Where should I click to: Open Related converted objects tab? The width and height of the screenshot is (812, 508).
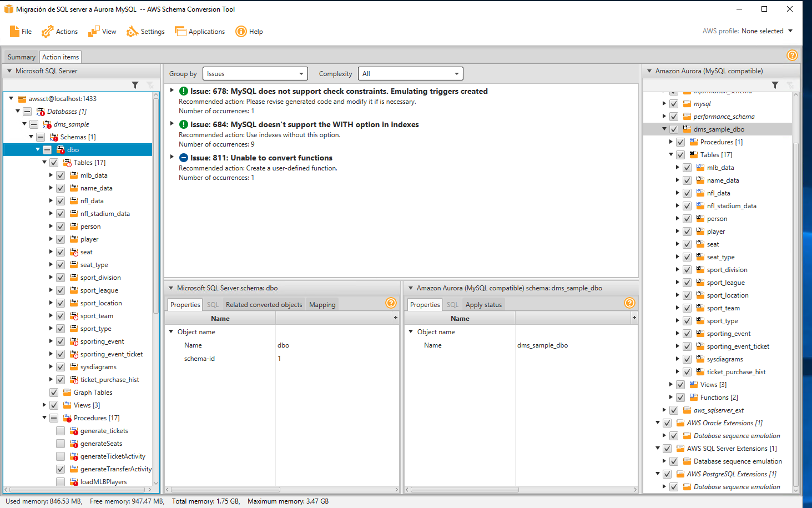click(x=264, y=305)
